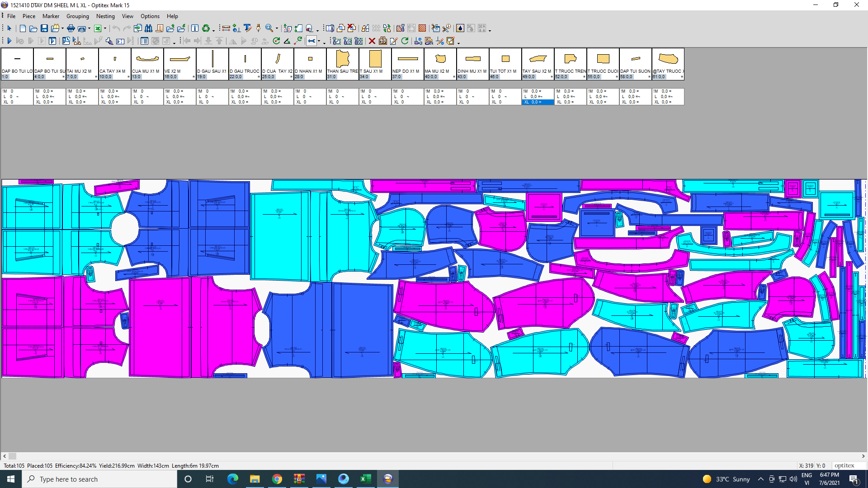Click the recycle refresh icon
The height and width of the screenshot is (488, 868).
tap(206, 28)
